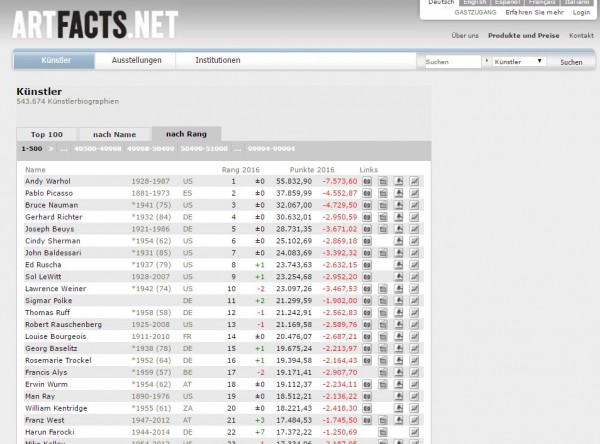
Task: Open the chain-link icon for Andy Warhol
Action: (x=367, y=181)
